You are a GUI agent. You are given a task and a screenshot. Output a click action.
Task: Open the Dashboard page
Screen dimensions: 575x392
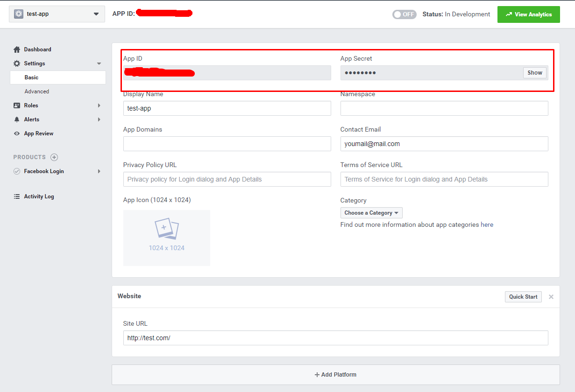[x=38, y=49]
